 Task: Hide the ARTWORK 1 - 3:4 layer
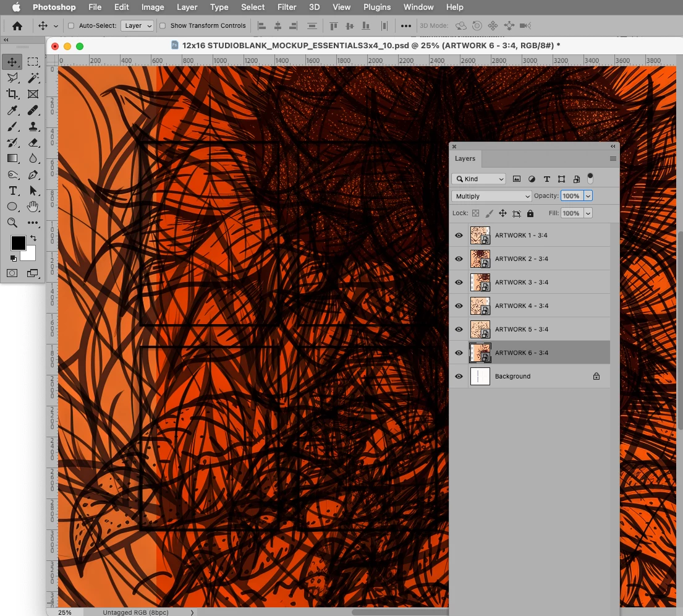pyautogui.click(x=459, y=236)
